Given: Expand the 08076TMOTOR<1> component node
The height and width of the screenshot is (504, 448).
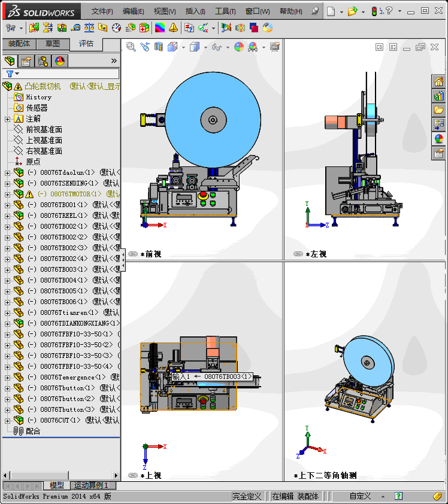Looking at the screenshot, I should click(7, 195).
